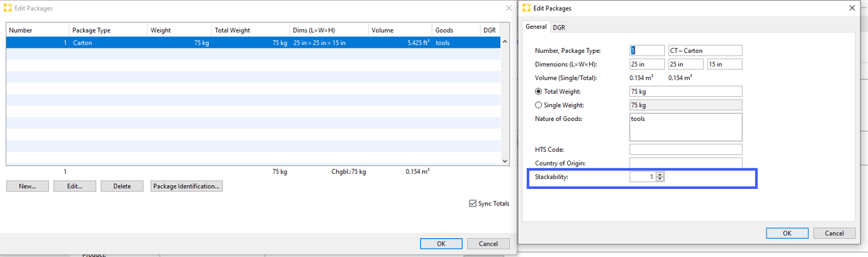Click into the HTS Code field
Image resolution: width=868 pixels, height=257 pixels.
click(685, 150)
